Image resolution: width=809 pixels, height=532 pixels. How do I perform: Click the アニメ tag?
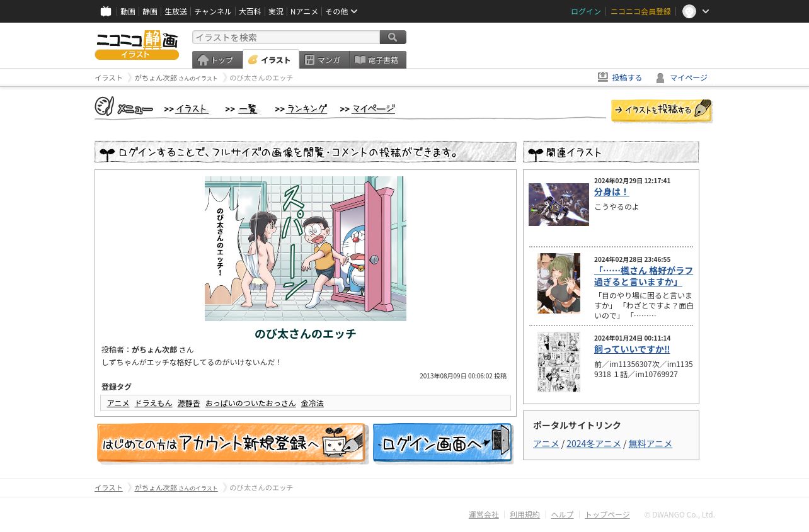118,403
